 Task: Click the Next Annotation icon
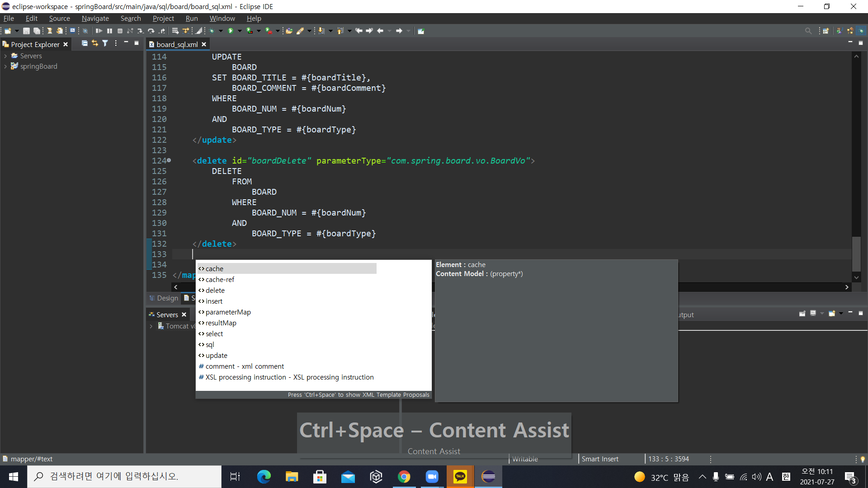pyautogui.click(x=321, y=31)
